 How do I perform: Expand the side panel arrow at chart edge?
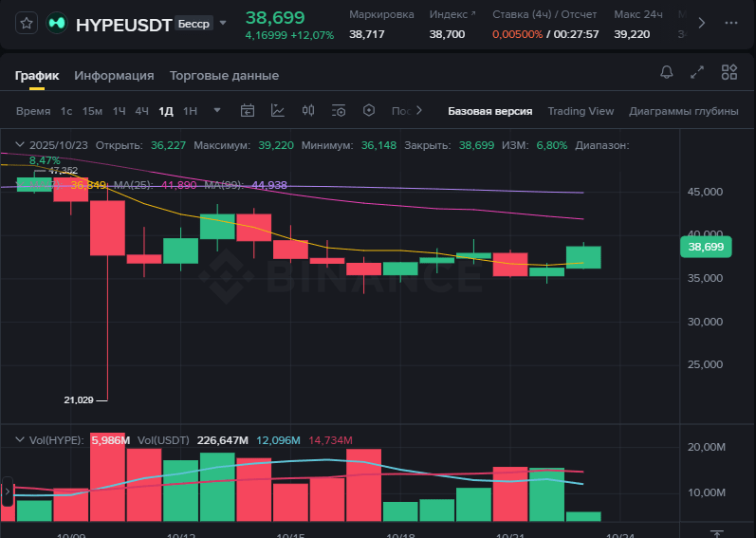pos(8,492)
